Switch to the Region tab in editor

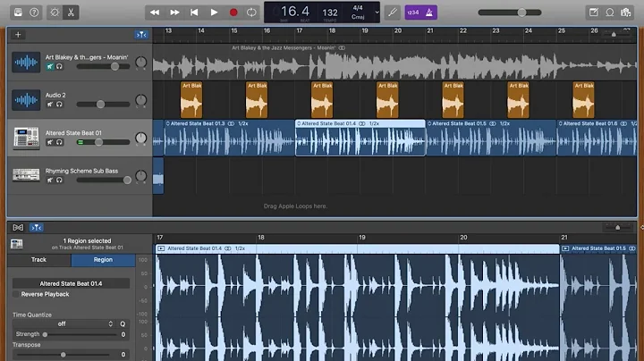[x=103, y=260]
